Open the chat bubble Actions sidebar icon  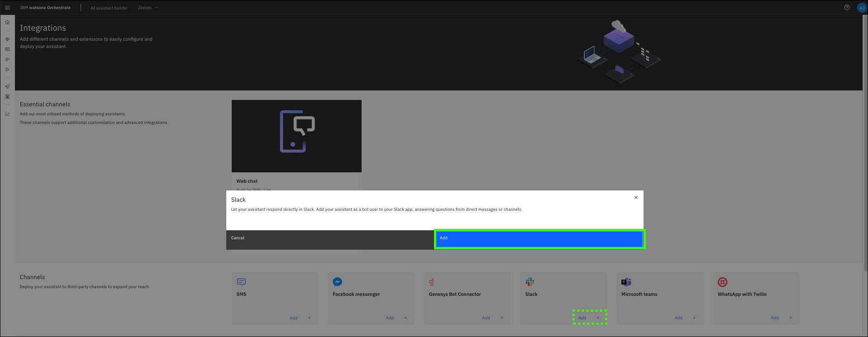tap(7, 49)
